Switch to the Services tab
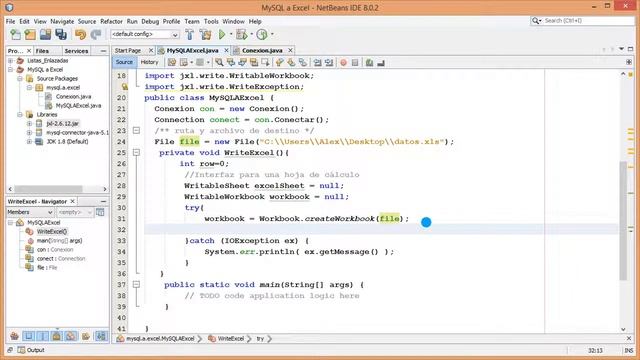Screen dimensions: 640x360 (76, 51)
